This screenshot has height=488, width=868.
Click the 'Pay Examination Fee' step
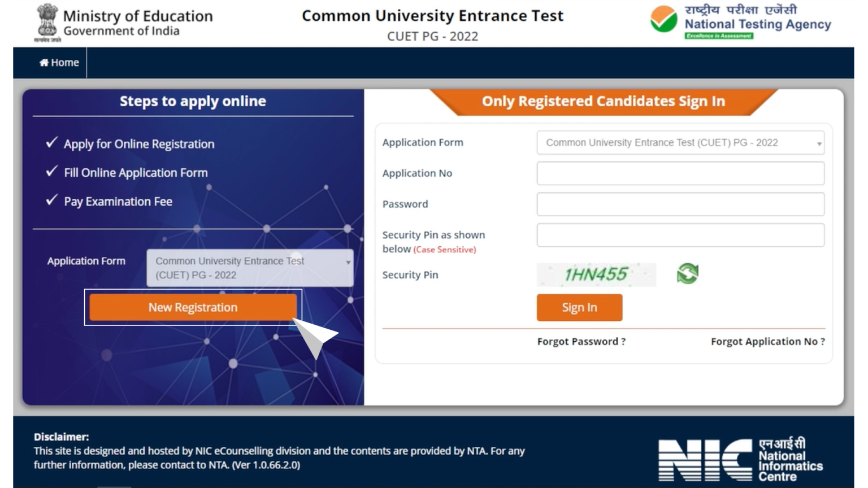[118, 202]
